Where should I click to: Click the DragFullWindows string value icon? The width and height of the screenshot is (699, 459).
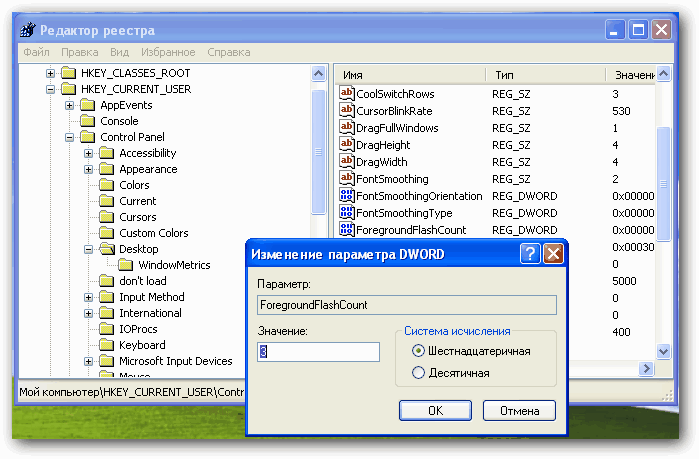tap(346, 127)
